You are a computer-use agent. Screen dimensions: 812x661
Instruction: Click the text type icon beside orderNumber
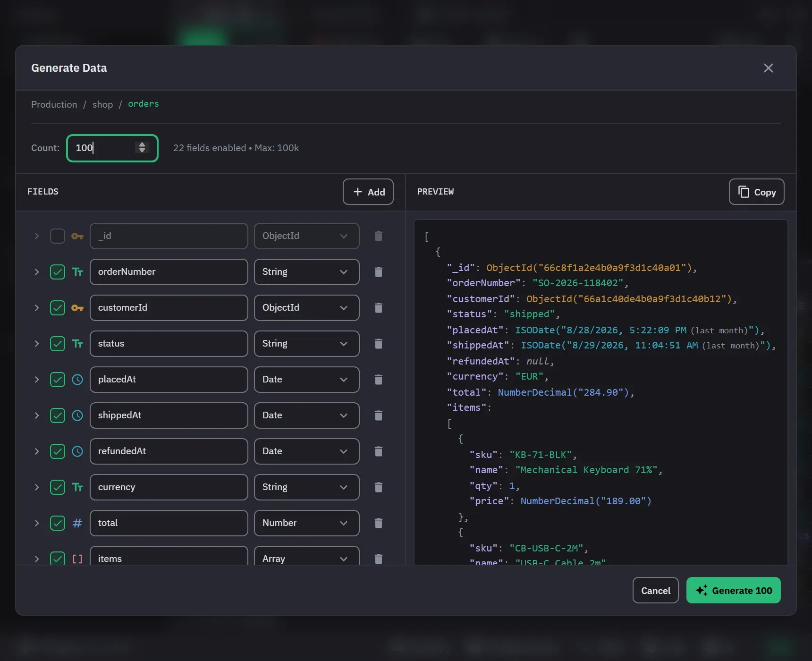(77, 272)
